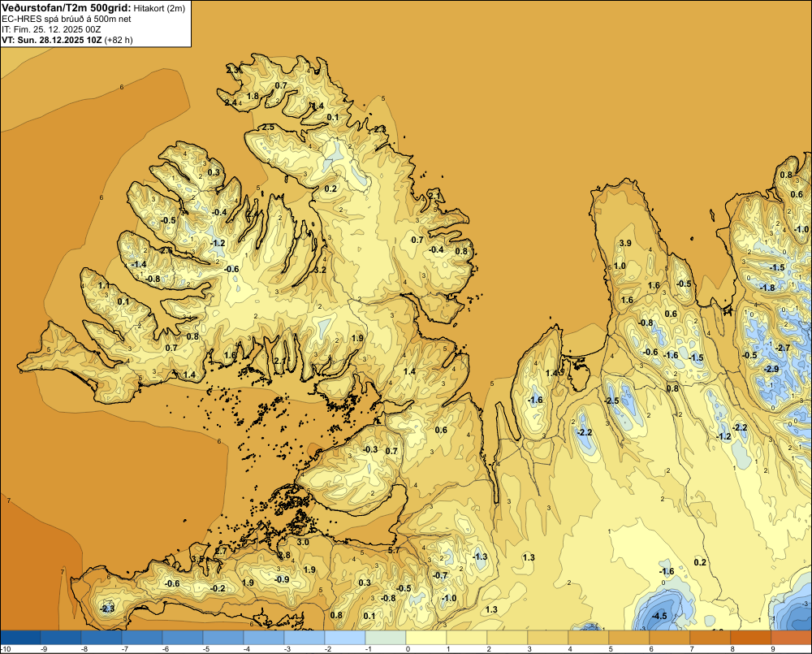Screen dimensions: 812x654
Task: Click the temperature value '3.2'
Action: (x=321, y=270)
